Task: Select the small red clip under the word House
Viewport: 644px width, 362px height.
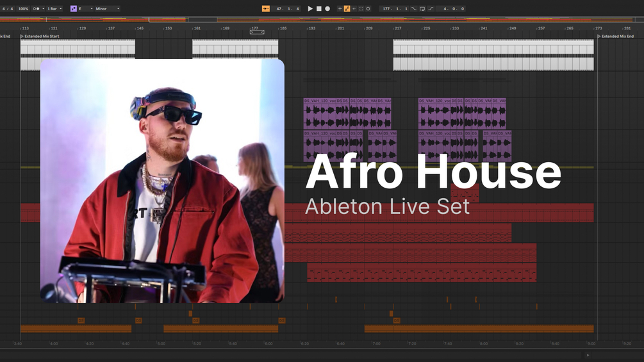Action: (465, 193)
